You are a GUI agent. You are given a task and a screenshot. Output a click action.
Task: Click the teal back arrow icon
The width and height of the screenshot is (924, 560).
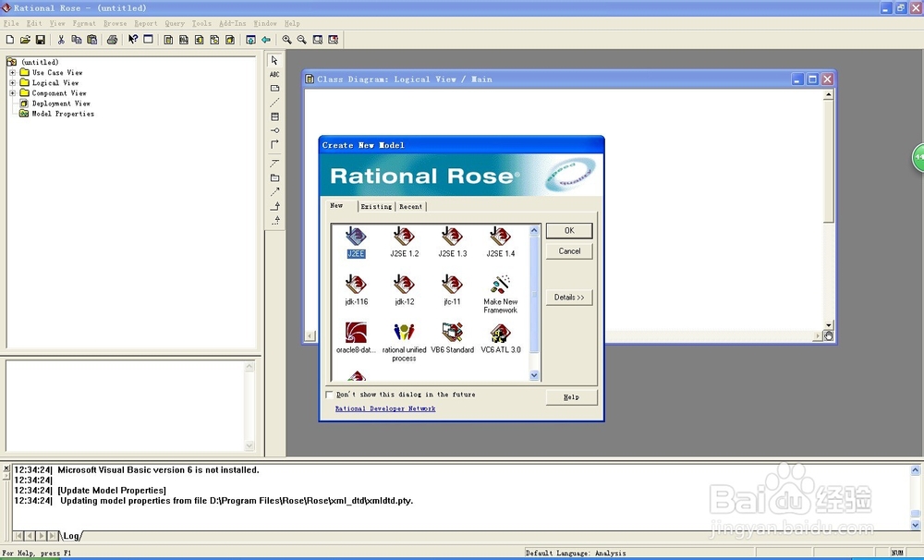pos(266,40)
